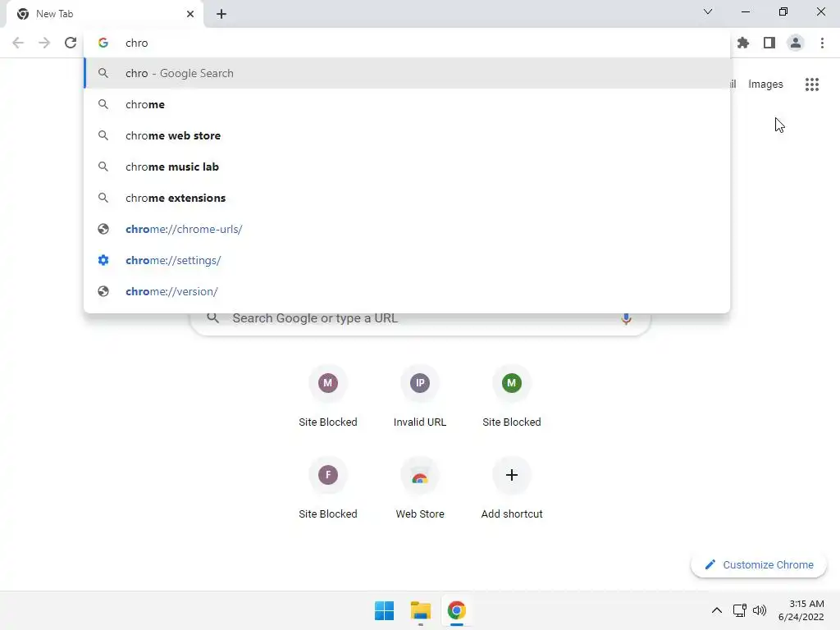Go back with the back arrow

click(18, 43)
